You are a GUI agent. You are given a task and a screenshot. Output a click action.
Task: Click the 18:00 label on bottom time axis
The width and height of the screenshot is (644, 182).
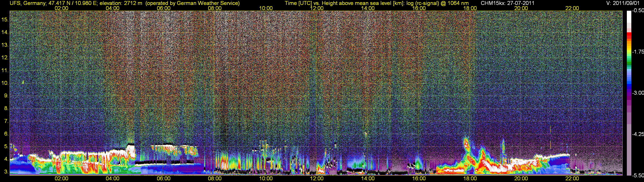pos(470,179)
